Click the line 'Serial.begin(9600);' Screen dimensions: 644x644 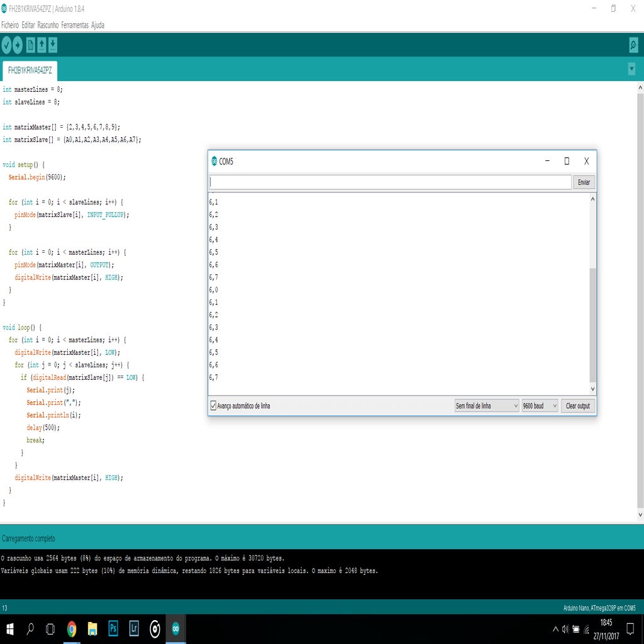[x=37, y=177]
